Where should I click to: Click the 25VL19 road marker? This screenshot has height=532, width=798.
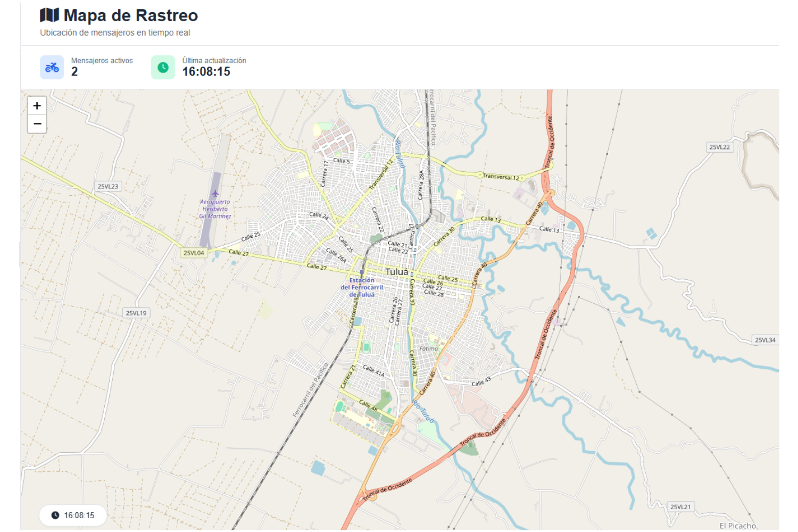click(136, 313)
